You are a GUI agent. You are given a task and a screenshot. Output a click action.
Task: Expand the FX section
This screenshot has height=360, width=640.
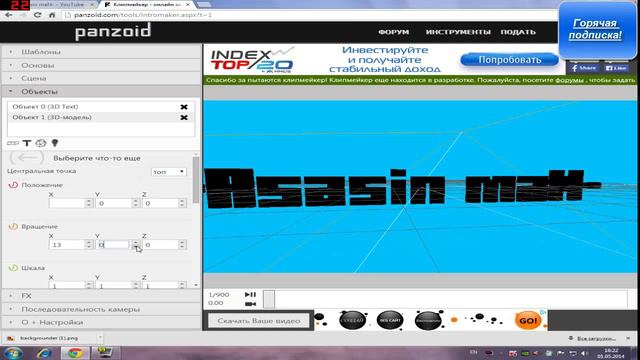coord(101,296)
